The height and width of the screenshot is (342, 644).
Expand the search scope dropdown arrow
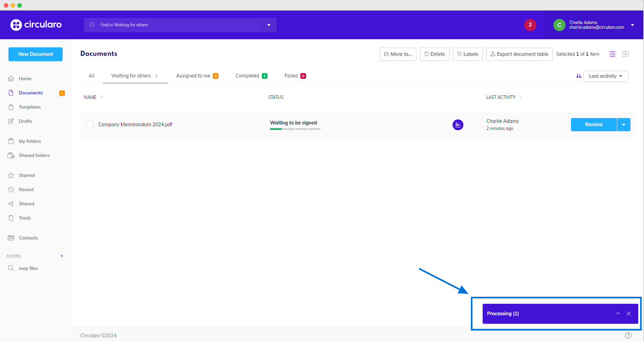point(269,25)
